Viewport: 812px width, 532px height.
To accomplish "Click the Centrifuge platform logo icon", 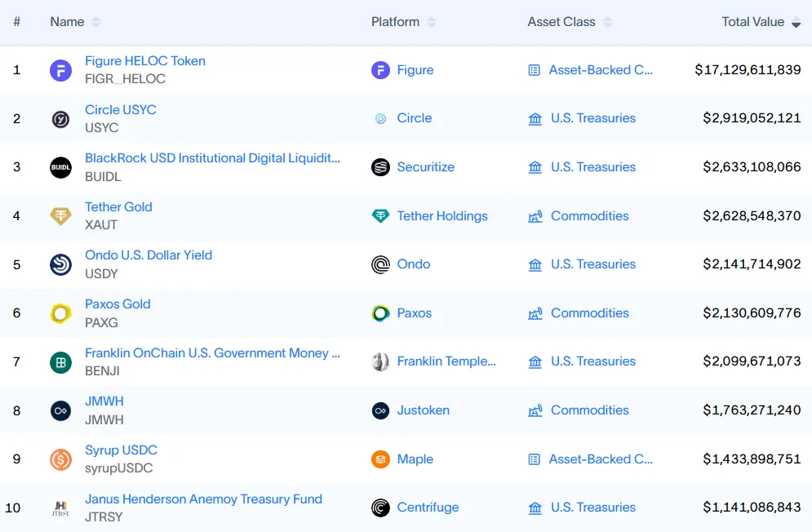I will pos(380,508).
